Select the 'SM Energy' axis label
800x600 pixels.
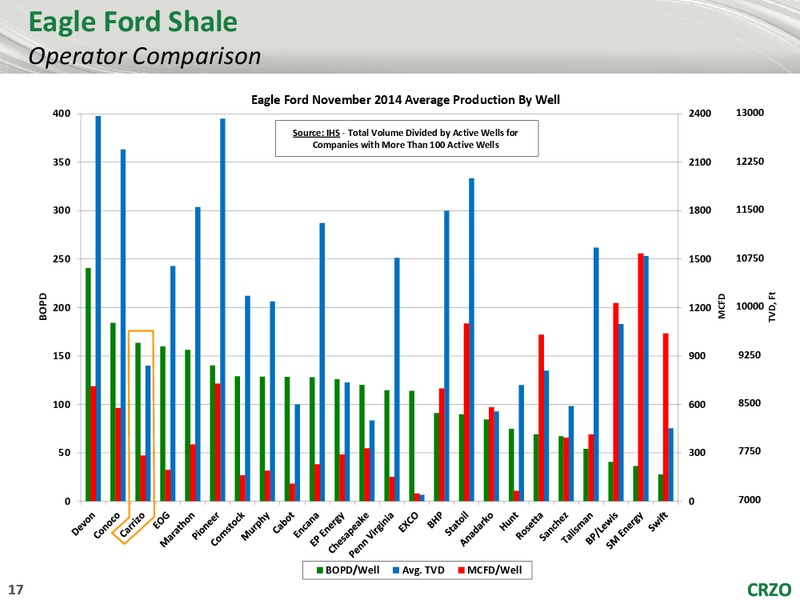pyautogui.click(x=625, y=531)
